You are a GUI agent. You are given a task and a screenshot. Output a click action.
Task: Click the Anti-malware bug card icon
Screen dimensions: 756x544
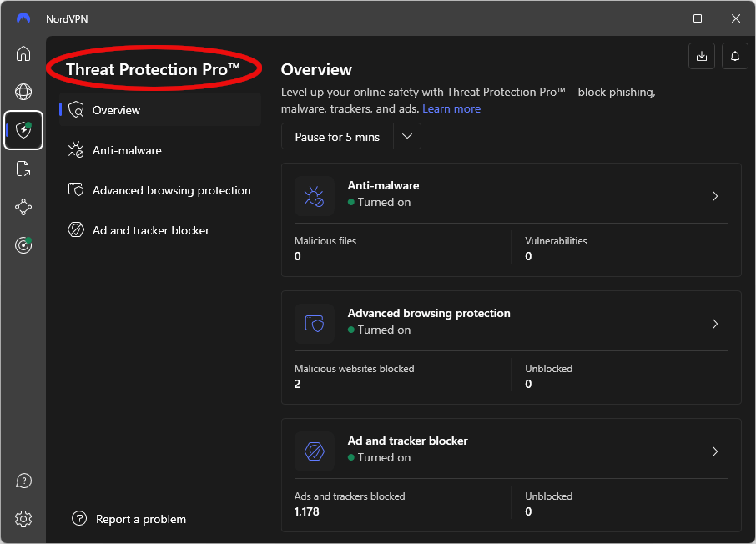point(315,196)
